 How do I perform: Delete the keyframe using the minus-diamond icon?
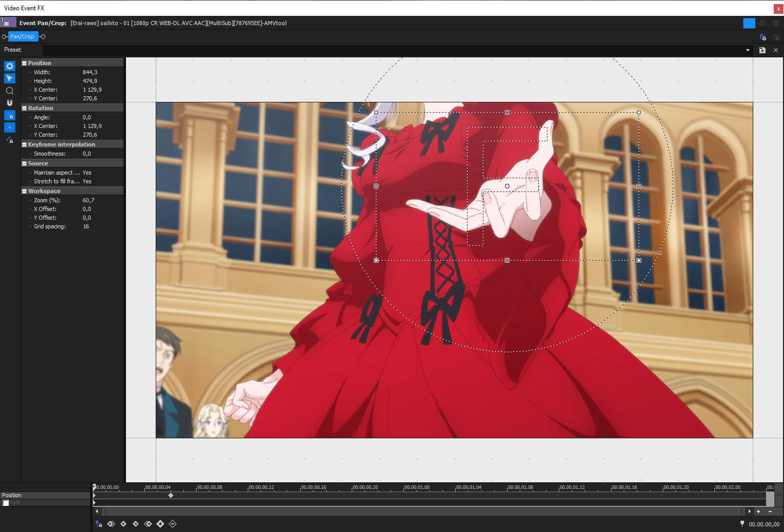[x=173, y=524]
